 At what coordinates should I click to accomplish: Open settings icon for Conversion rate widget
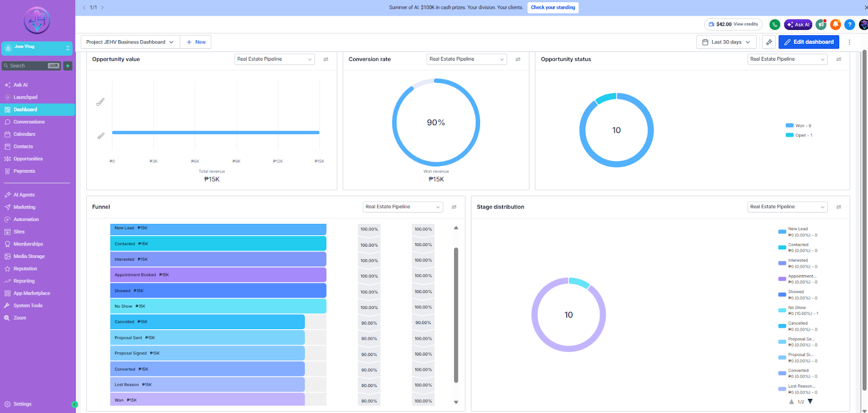[x=518, y=59]
